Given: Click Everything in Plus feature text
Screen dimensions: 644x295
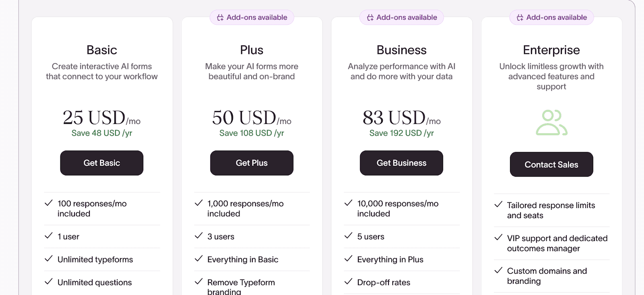Looking at the screenshot, I should pos(390,260).
